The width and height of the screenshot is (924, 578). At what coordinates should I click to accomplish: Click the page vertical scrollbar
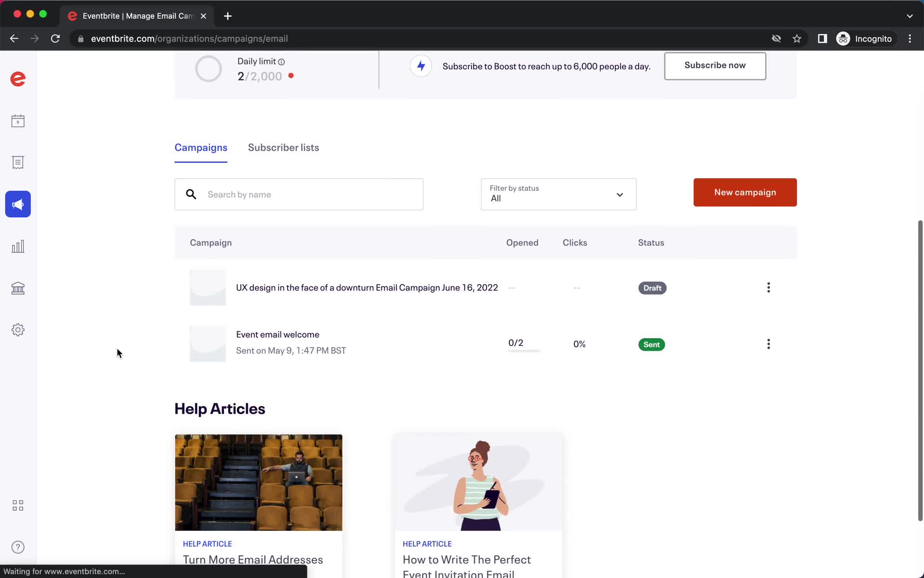920,370
